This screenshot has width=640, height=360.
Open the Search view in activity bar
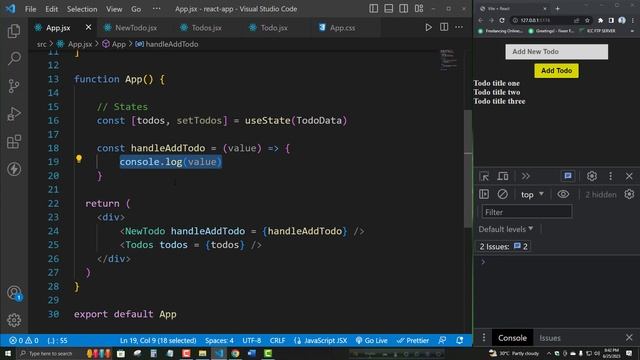click(x=14, y=58)
